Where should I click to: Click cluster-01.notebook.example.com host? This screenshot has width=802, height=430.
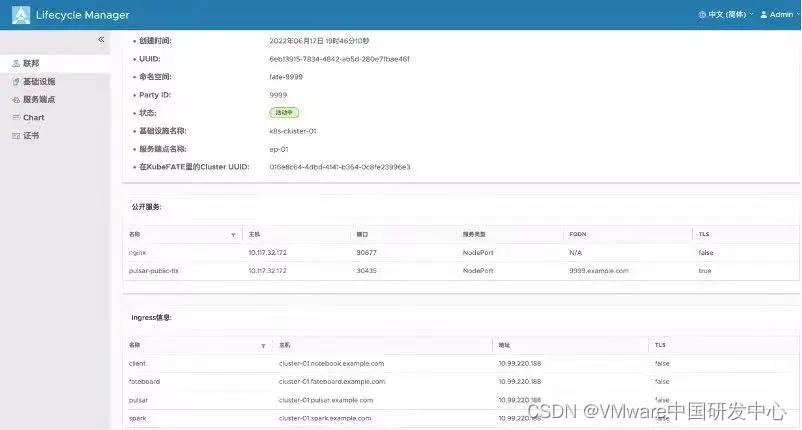[331, 364]
